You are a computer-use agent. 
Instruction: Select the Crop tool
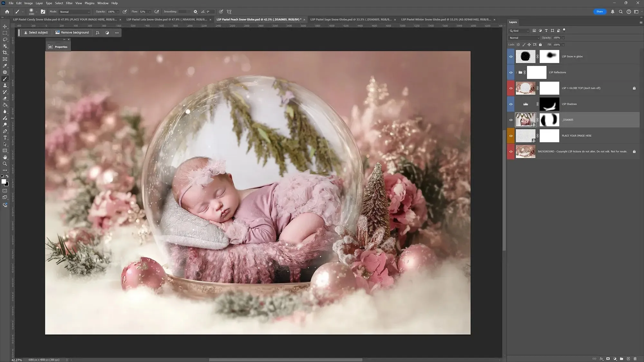pyautogui.click(x=5, y=52)
